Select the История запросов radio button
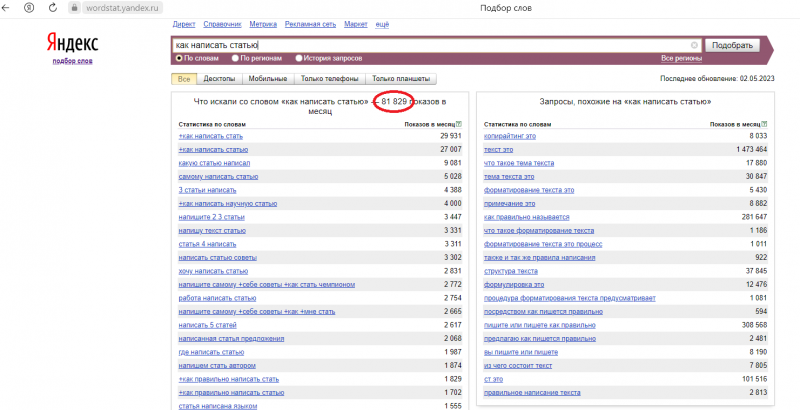This screenshot has height=410, width=800. (x=299, y=59)
